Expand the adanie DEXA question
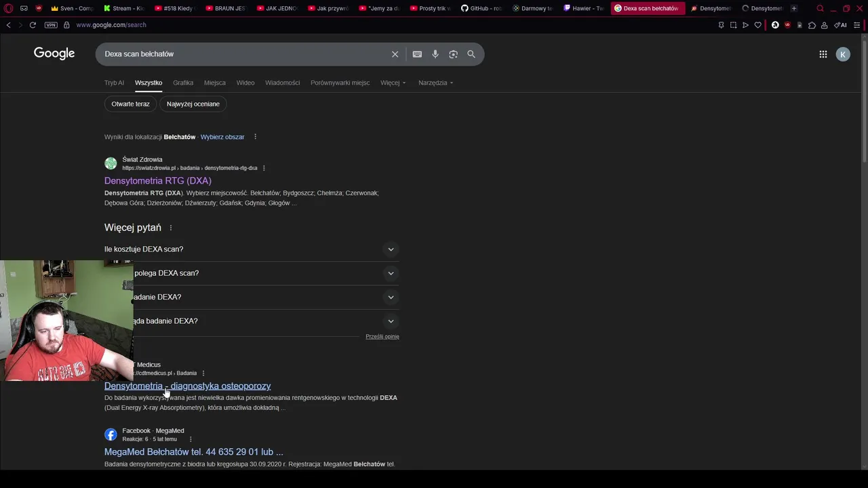 (x=266, y=297)
